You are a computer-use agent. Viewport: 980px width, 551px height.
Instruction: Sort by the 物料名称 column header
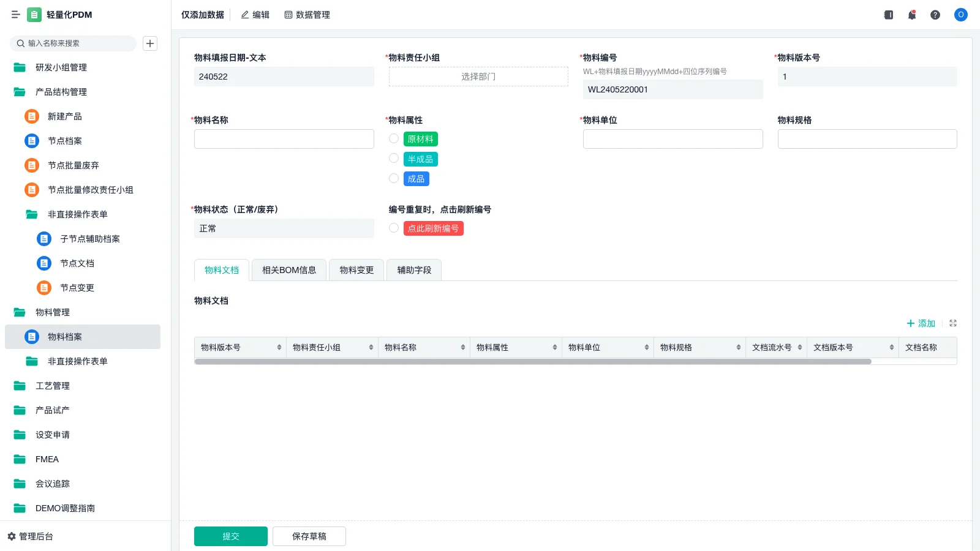pyautogui.click(x=424, y=347)
